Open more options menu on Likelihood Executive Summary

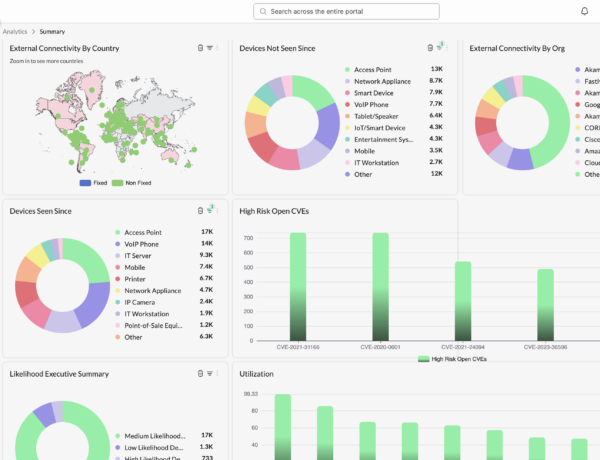coord(217,374)
